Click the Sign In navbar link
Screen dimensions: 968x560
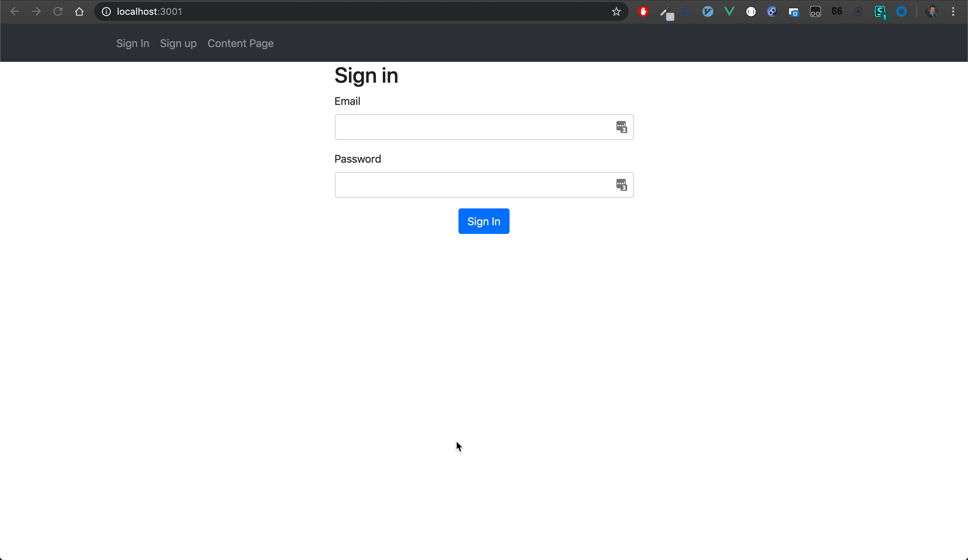132,43
